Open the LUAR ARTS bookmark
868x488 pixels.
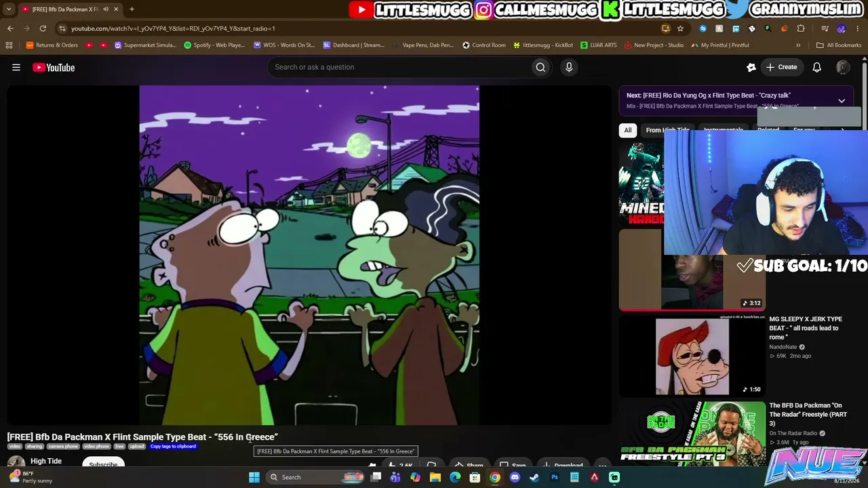tap(599, 45)
